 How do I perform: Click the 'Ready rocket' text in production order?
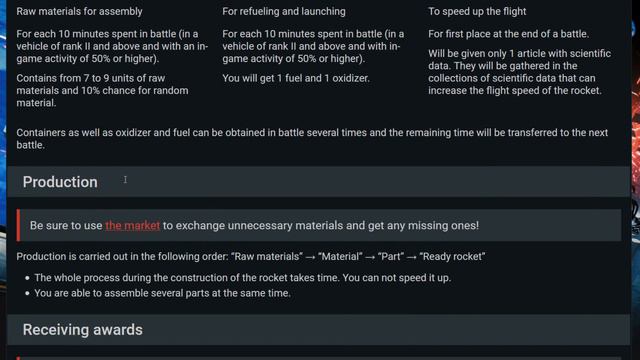pos(452,256)
